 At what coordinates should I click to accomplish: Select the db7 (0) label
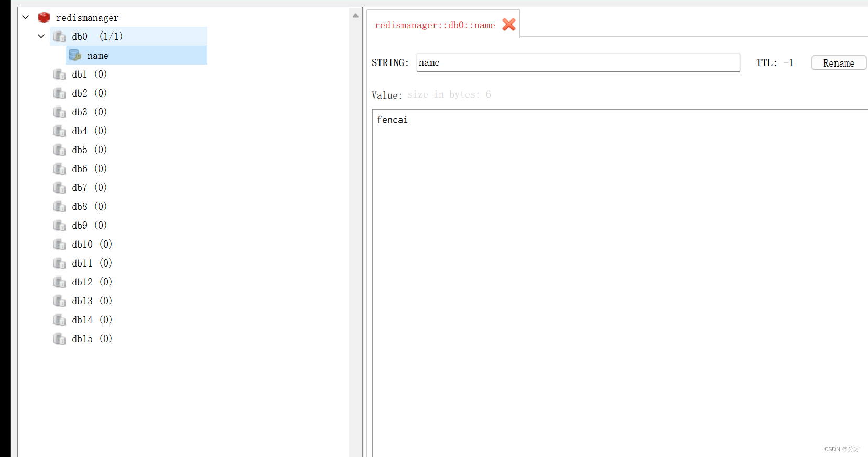pyautogui.click(x=90, y=187)
